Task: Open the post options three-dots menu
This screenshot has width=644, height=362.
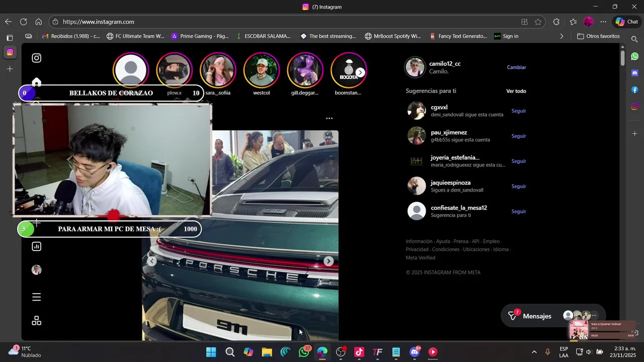Action: [329, 118]
